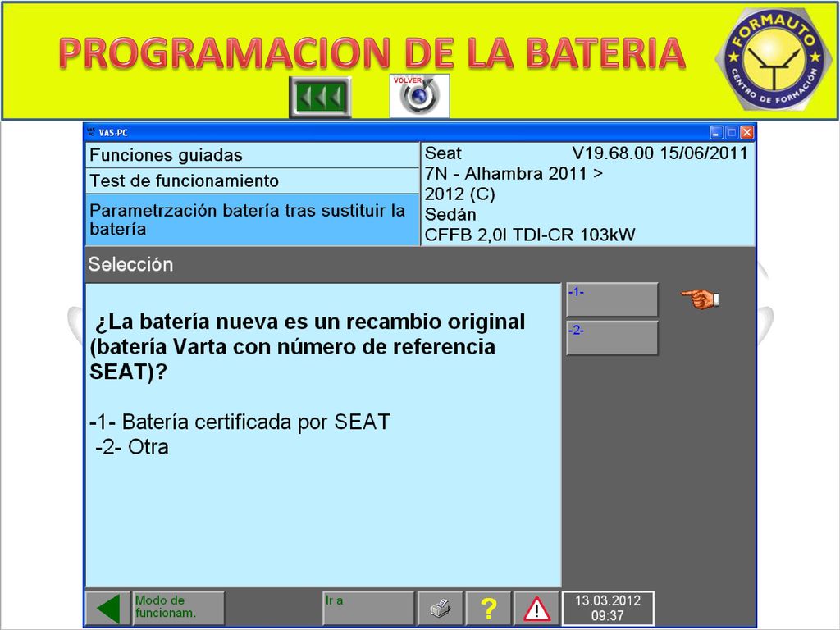This screenshot has width=840, height=630.
Task: Select Parametrzación batería tras sustituir la batería
Action: [x=252, y=220]
